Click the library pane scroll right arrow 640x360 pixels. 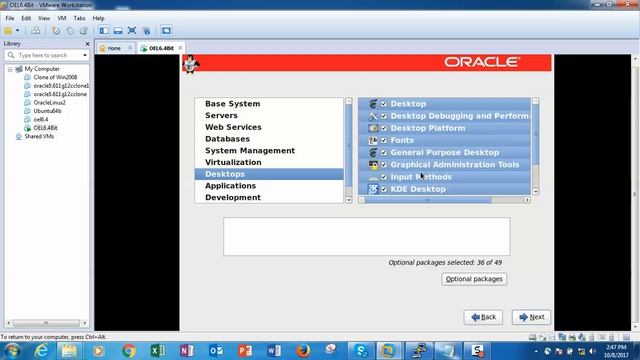click(x=84, y=323)
